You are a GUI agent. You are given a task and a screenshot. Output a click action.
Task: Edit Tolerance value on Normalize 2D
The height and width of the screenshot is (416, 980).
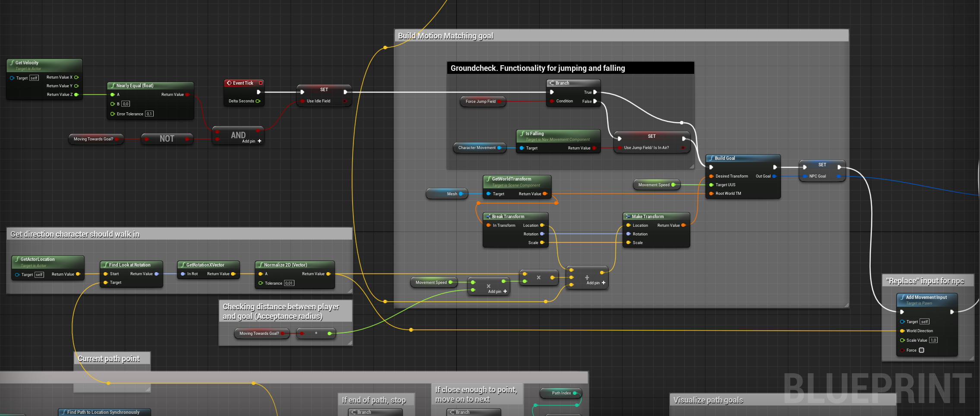point(289,283)
